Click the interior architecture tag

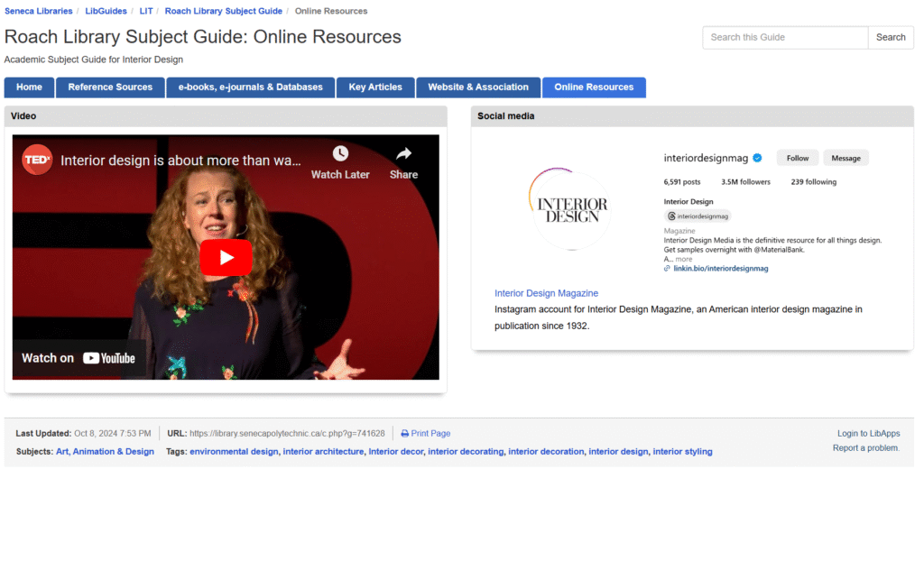[x=324, y=452]
